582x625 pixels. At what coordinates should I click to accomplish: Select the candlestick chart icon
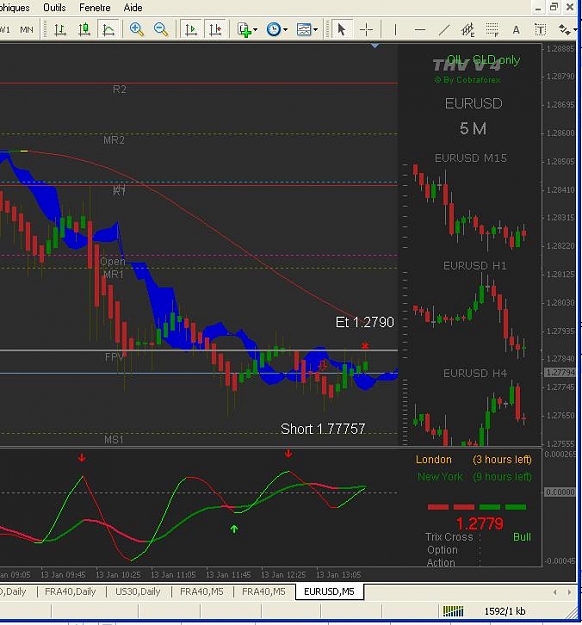[x=85, y=30]
